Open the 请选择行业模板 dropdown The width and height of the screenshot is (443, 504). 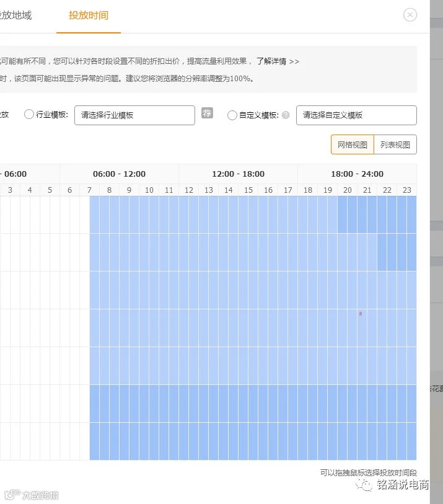point(134,115)
